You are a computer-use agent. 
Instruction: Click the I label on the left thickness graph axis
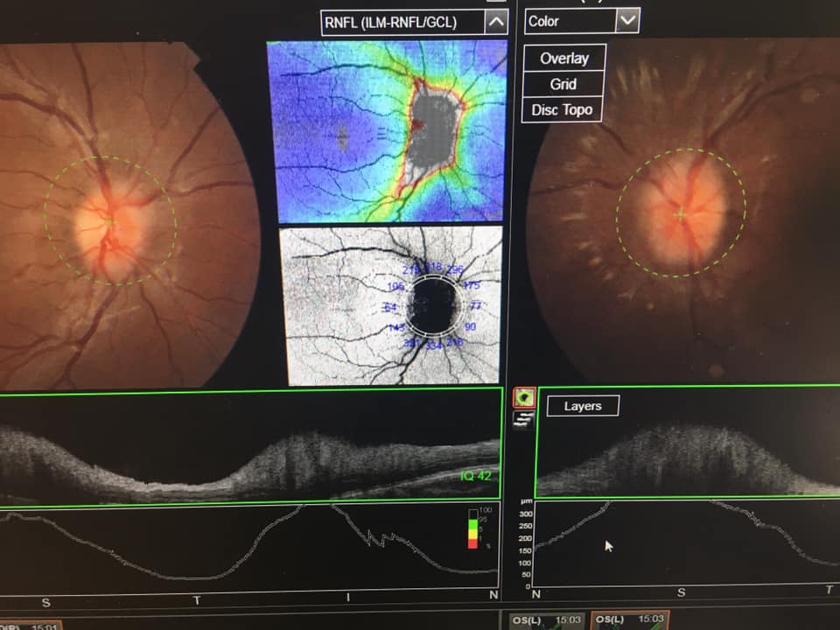click(349, 597)
